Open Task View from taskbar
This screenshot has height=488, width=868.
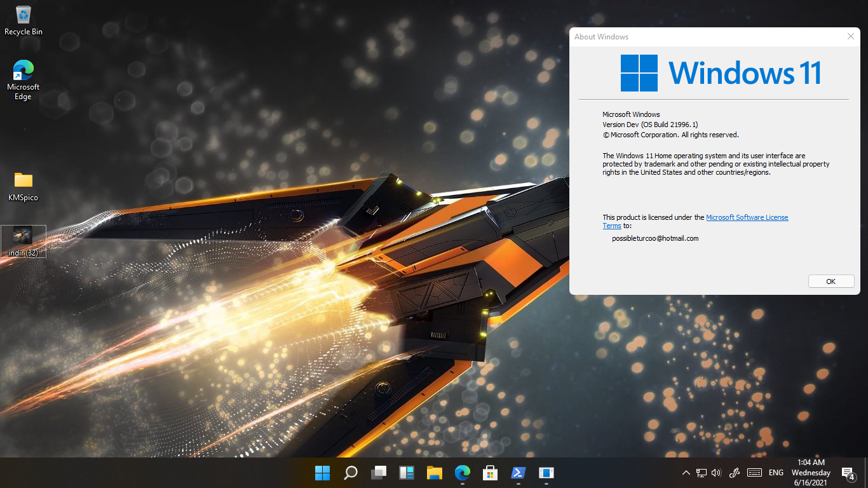(379, 473)
